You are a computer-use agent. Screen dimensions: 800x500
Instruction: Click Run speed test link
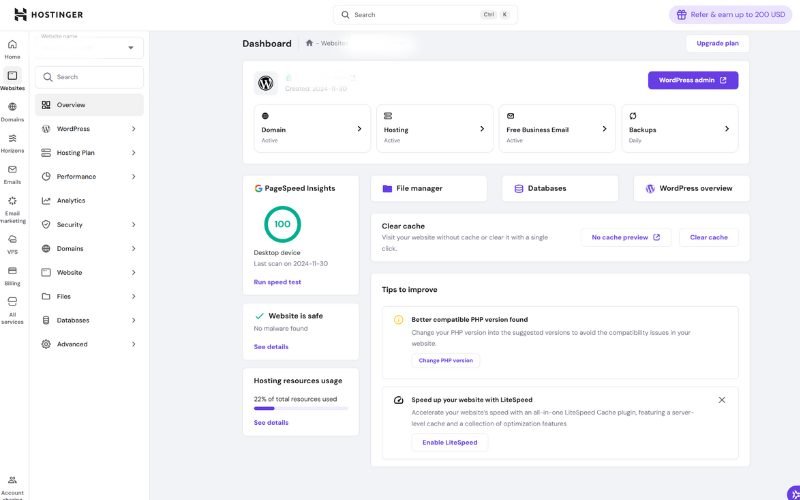(277, 282)
